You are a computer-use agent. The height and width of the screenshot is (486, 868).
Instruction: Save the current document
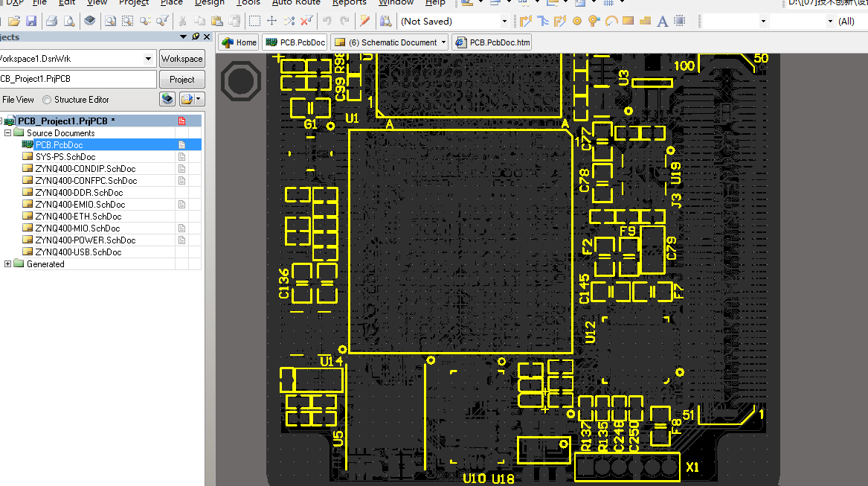31,21
